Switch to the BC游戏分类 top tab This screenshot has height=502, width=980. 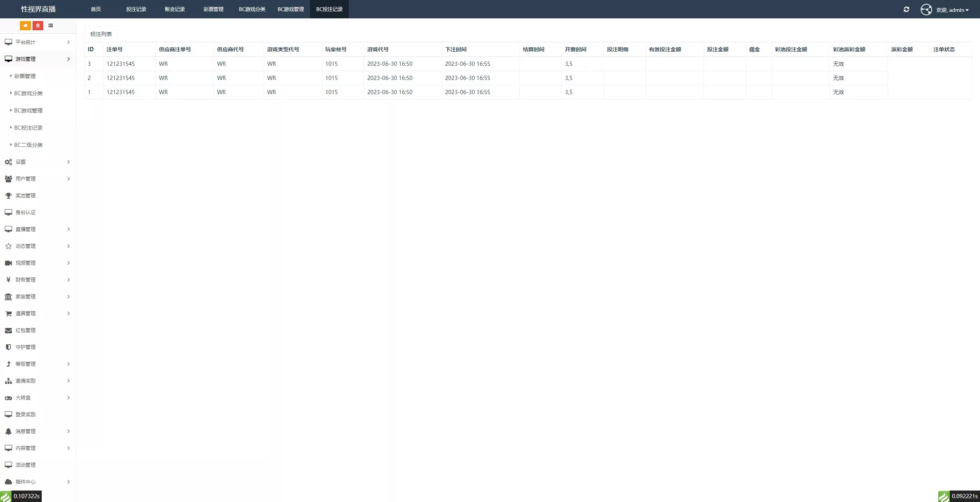pos(252,9)
